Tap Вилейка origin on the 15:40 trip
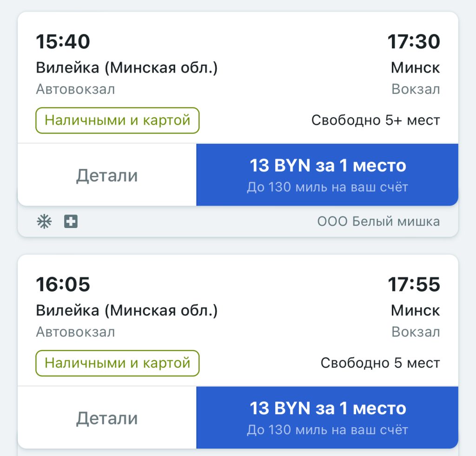This screenshot has height=456, width=476. [126, 68]
